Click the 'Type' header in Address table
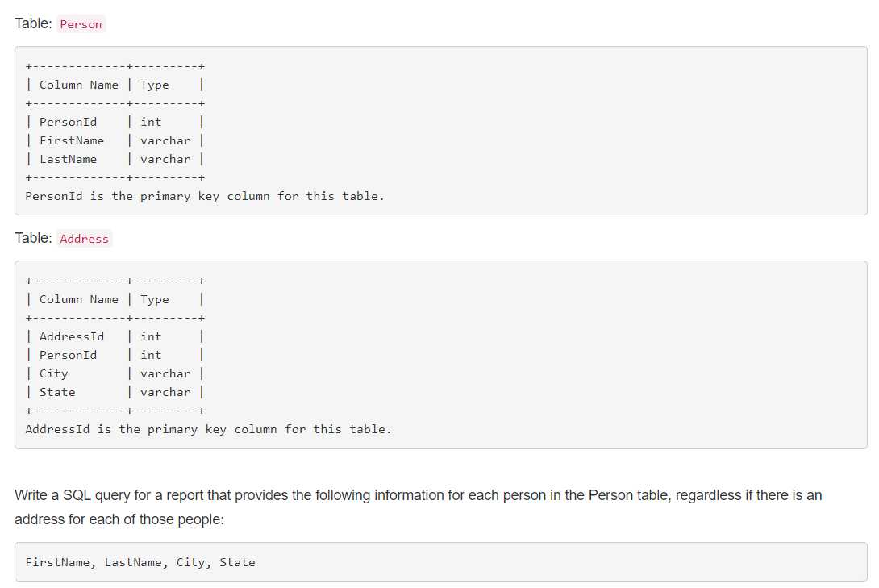This screenshot has width=879, height=588. [154, 299]
